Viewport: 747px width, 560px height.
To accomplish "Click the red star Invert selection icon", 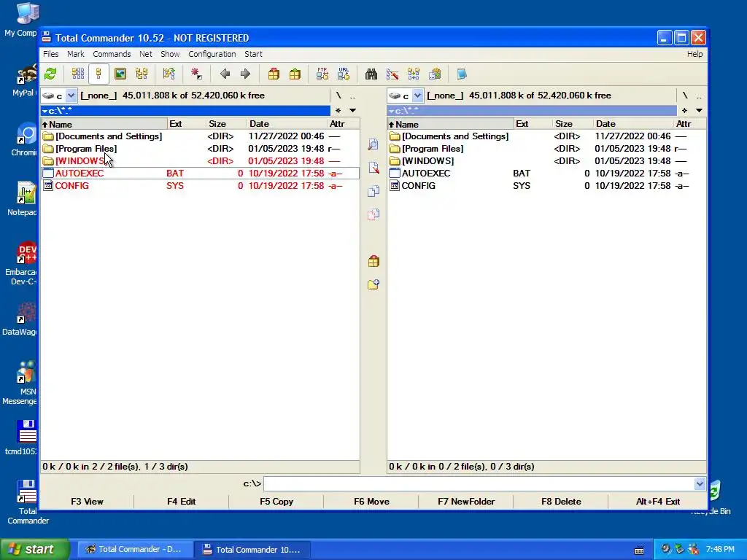I will [x=196, y=74].
